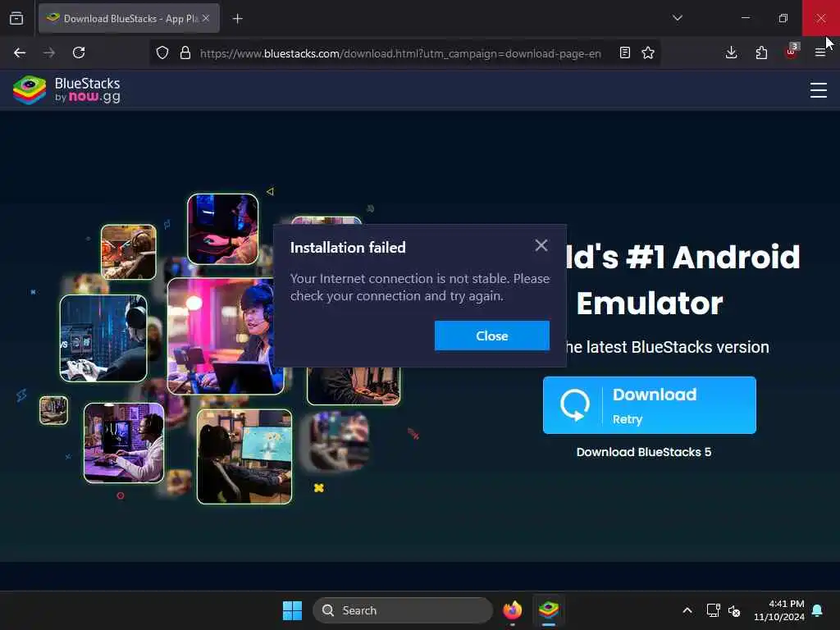Screen dimensions: 840x630
Task: Click the Download Retry button
Action: (x=650, y=405)
